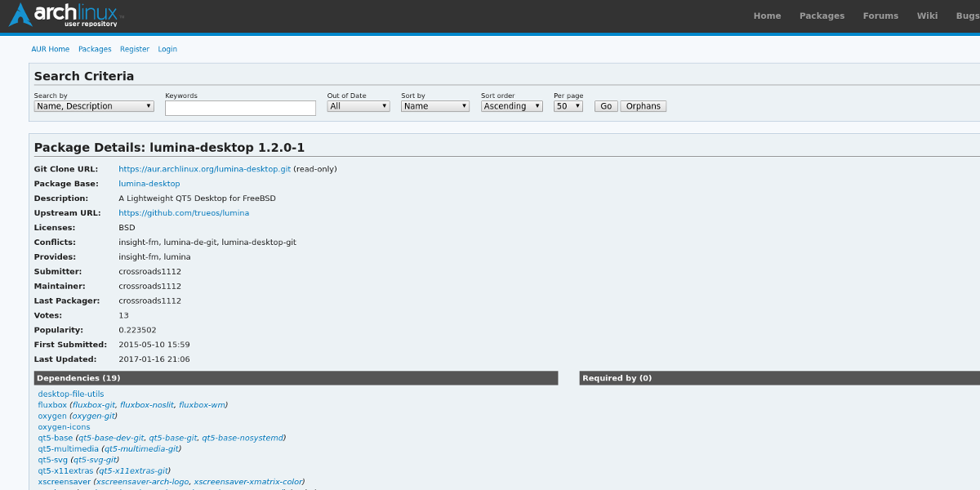Select the Votes count 13
Image resolution: width=980 pixels, height=490 pixels.
coord(123,315)
